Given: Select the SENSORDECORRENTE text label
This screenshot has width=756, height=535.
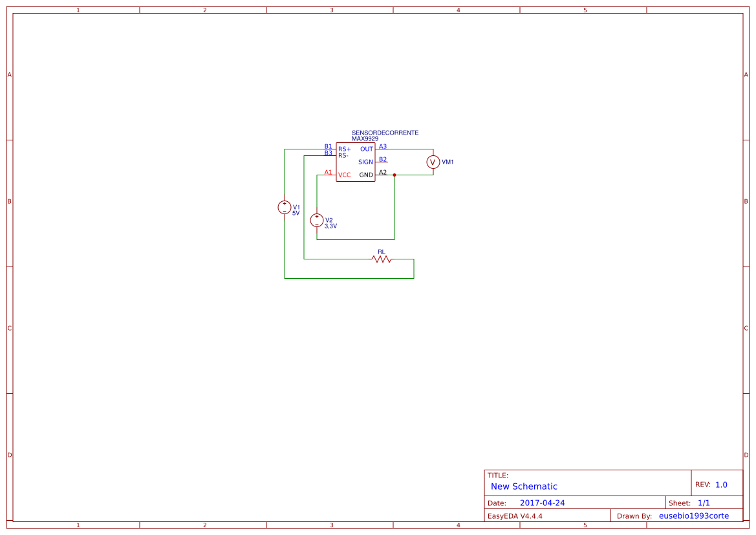Looking at the screenshot, I should [x=384, y=132].
